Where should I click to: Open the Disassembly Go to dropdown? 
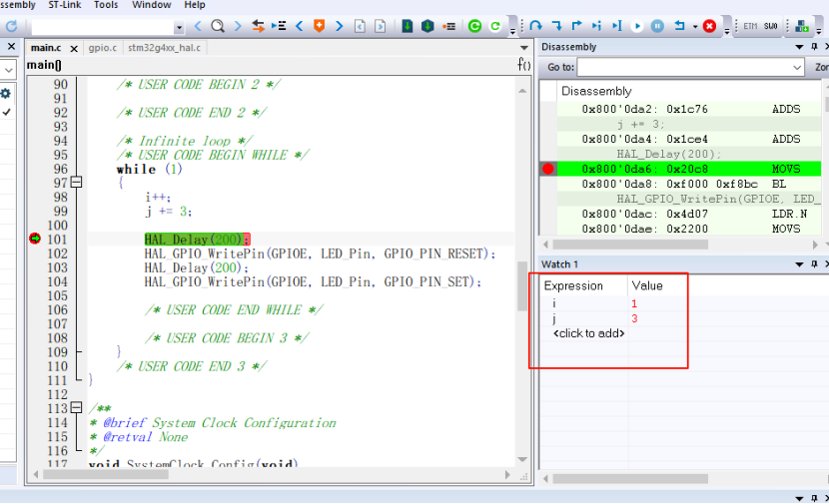point(797,68)
